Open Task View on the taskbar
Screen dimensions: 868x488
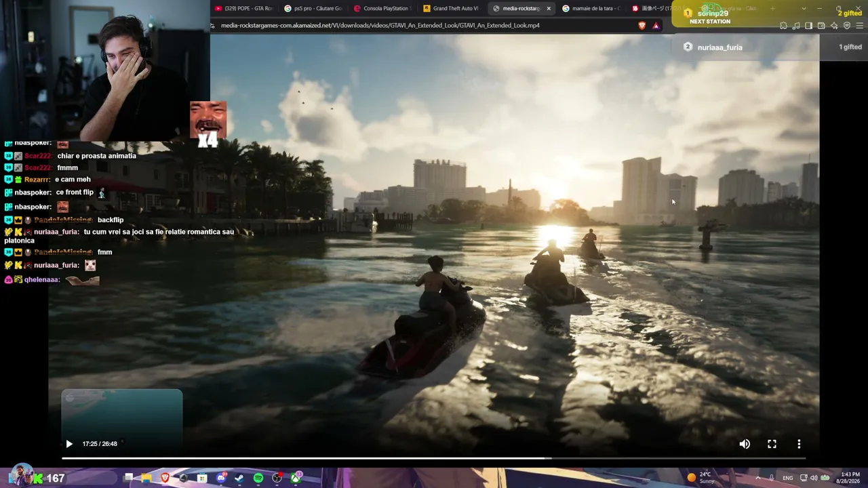point(128,478)
